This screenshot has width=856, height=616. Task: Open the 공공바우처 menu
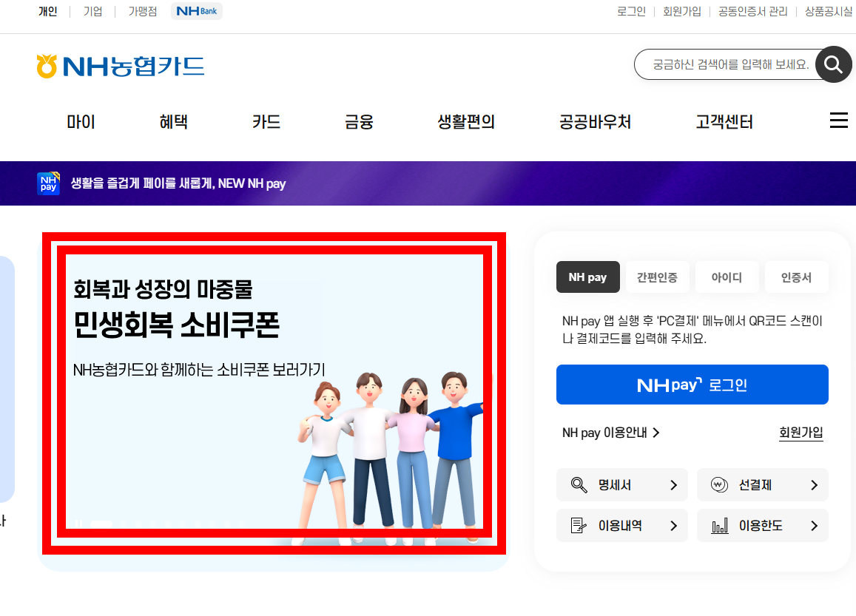(x=595, y=122)
